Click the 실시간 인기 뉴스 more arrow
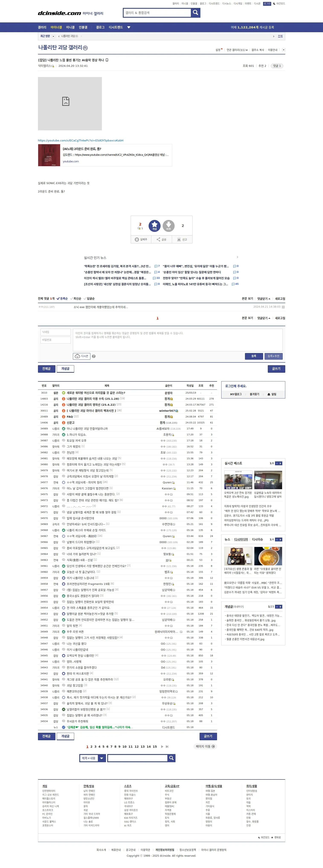This screenshot has width=323, height=868. click(237, 257)
